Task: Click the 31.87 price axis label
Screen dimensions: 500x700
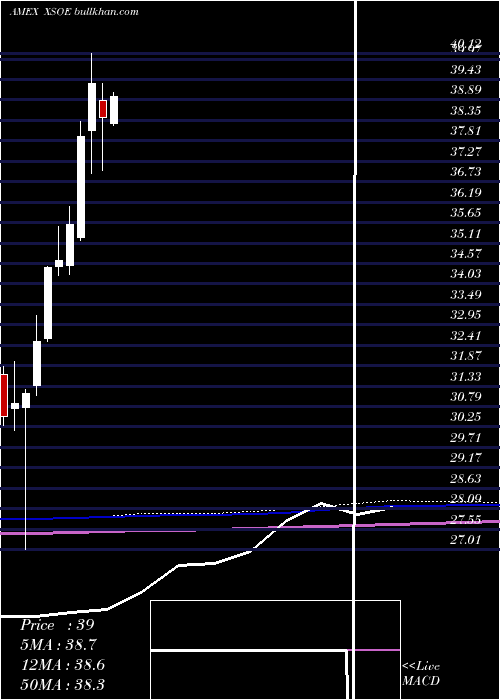Action: pyautogui.click(x=466, y=356)
